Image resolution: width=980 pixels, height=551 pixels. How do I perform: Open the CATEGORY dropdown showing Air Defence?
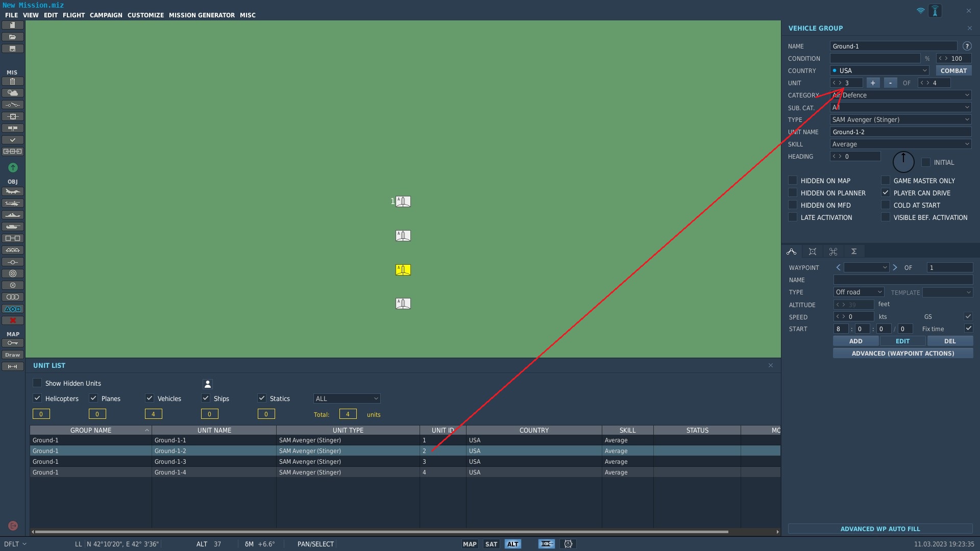coord(900,95)
